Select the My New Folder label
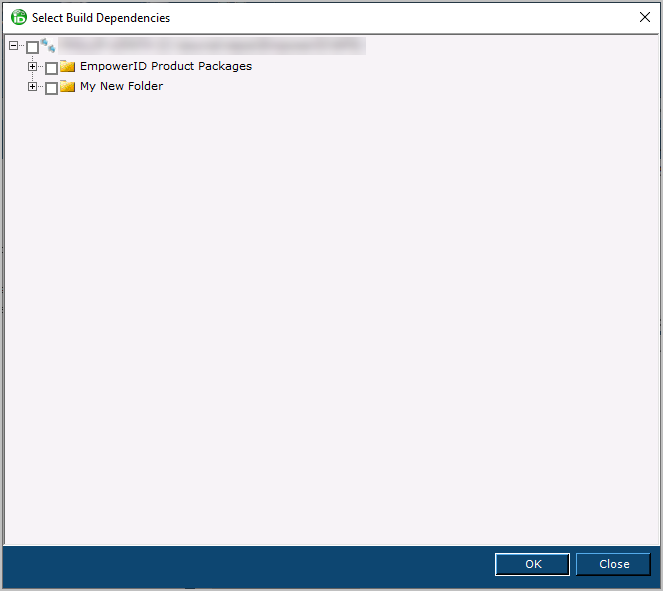The height and width of the screenshot is (591, 663). [121, 86]
